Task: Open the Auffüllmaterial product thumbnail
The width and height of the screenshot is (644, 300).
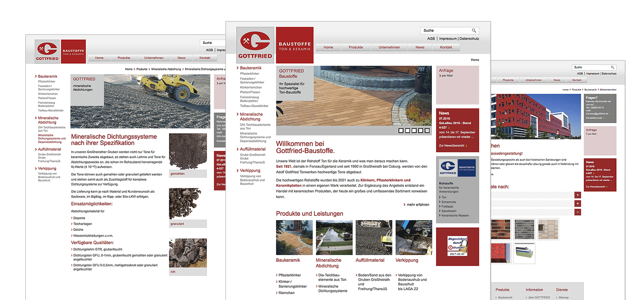Action: (374, 238)
